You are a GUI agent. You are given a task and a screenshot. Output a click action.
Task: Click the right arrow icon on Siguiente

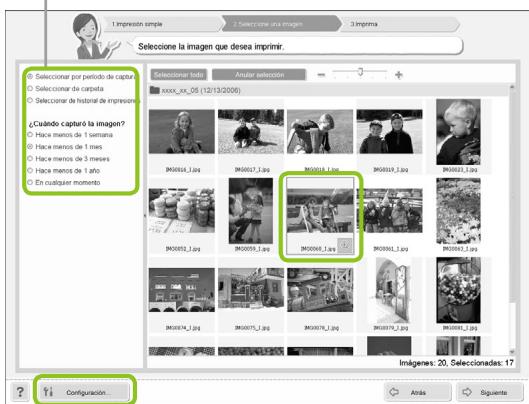tap(467, 392)
